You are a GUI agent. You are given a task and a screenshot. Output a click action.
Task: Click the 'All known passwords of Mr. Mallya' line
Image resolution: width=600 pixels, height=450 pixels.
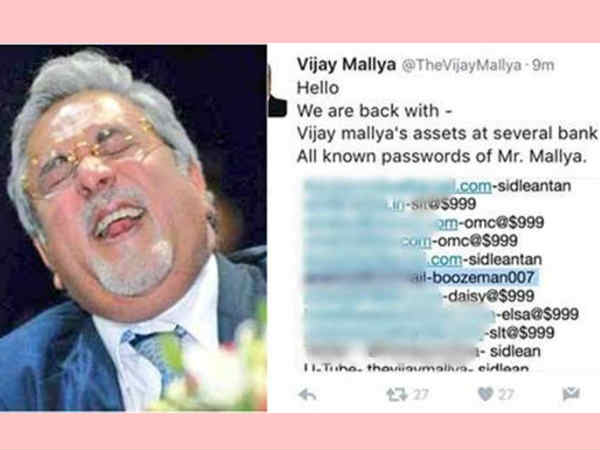[x=442, y=157]
